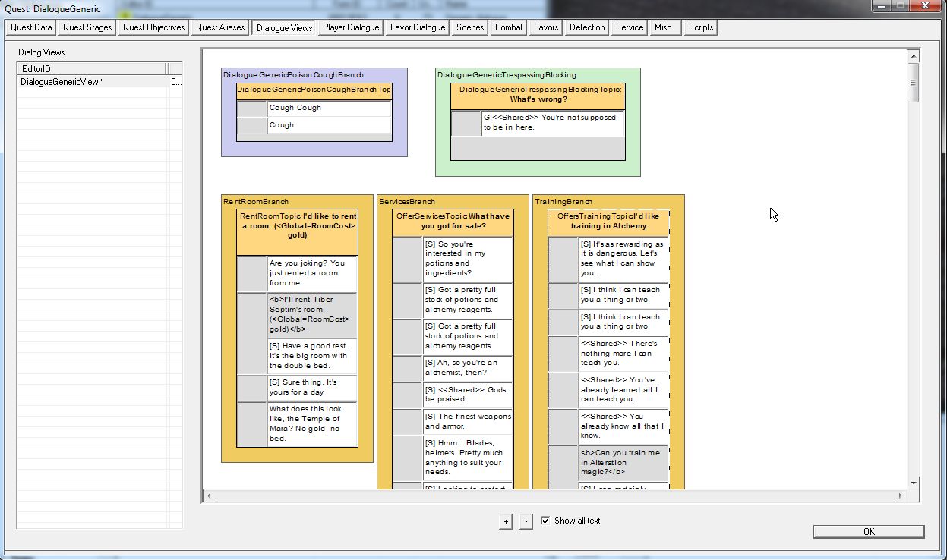Click the RentRoomTopic header box

(297, 232)
